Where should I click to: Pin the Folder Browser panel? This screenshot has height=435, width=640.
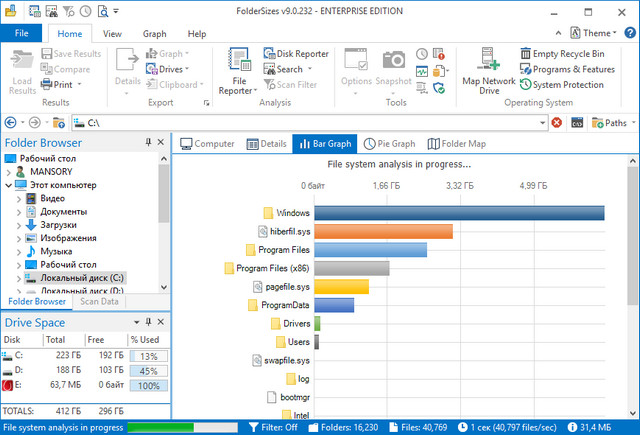[148, 143]
